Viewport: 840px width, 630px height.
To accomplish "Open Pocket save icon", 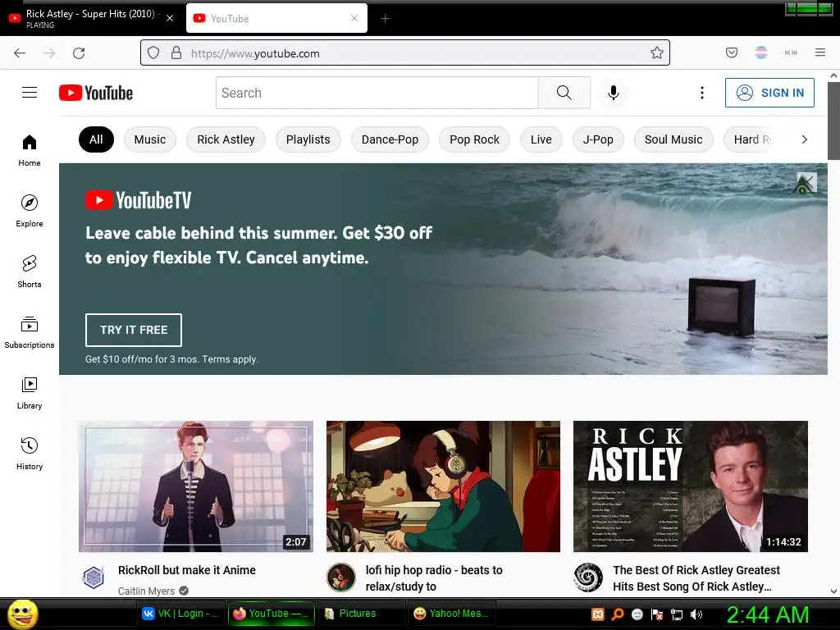I will coord(731,52).
